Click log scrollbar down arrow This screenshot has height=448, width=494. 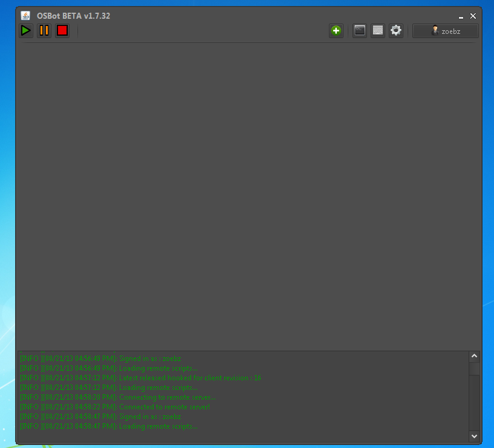click(x=474, y=436)
